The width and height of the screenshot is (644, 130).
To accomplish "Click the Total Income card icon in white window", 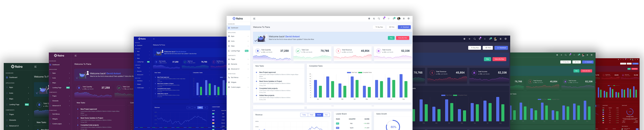I will coord(378,51).
